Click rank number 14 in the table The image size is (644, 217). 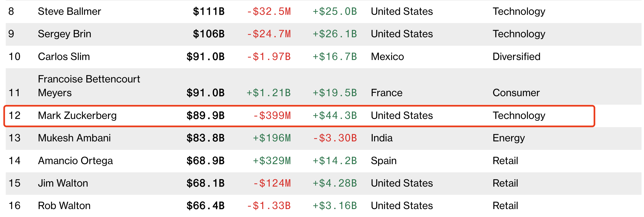click(15, 161)
